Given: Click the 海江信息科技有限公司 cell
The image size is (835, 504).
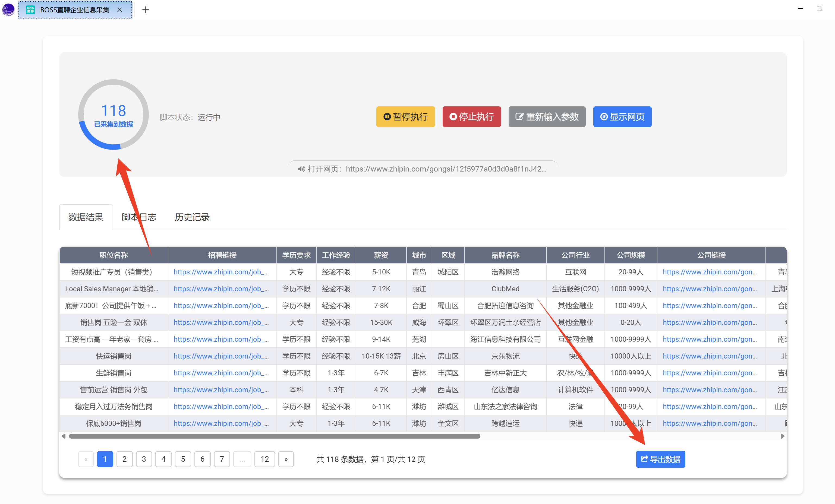Looking at the screenshot, I should pos(505,339).
